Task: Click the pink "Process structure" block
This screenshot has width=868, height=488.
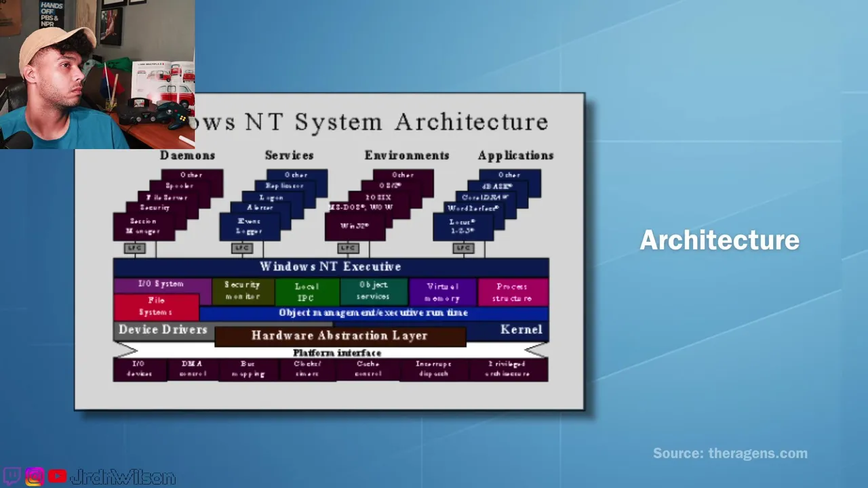Action: 513,291
